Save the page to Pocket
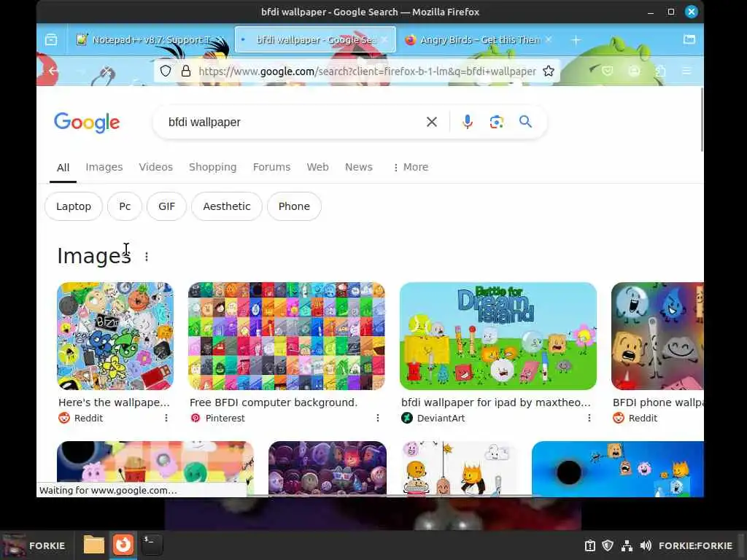 608,71
